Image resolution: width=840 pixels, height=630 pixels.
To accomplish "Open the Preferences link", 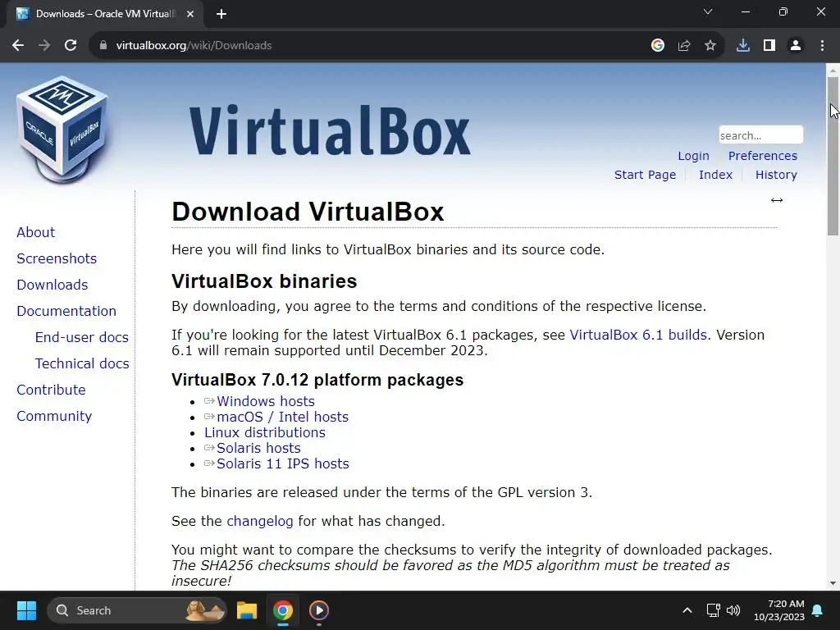I will [762, 156].
